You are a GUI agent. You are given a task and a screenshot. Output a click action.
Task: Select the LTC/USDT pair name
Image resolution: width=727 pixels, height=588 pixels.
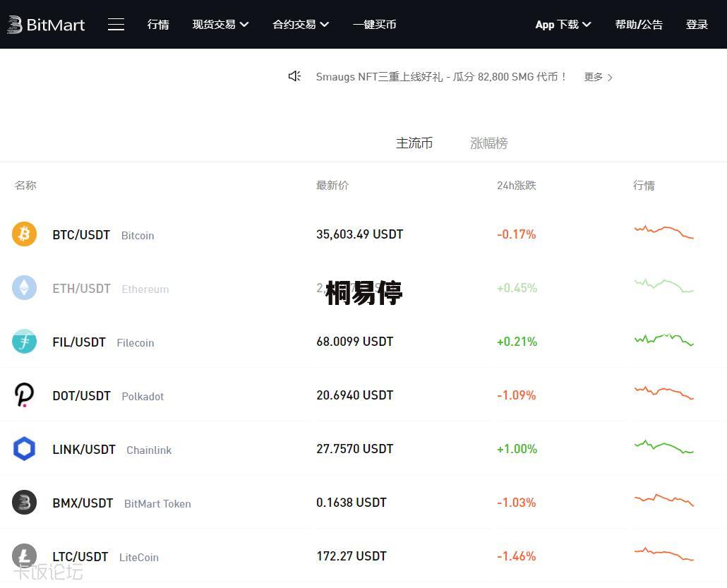tap(80, 556)
